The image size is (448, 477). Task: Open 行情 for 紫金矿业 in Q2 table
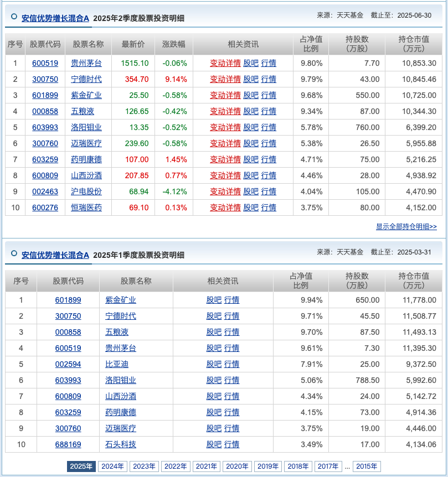269,95
